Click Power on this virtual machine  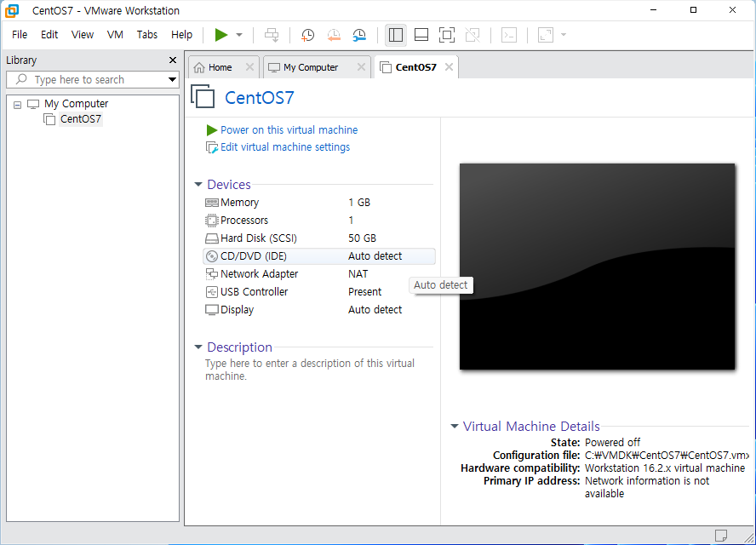pyautogui.click(x=289, y=130)
